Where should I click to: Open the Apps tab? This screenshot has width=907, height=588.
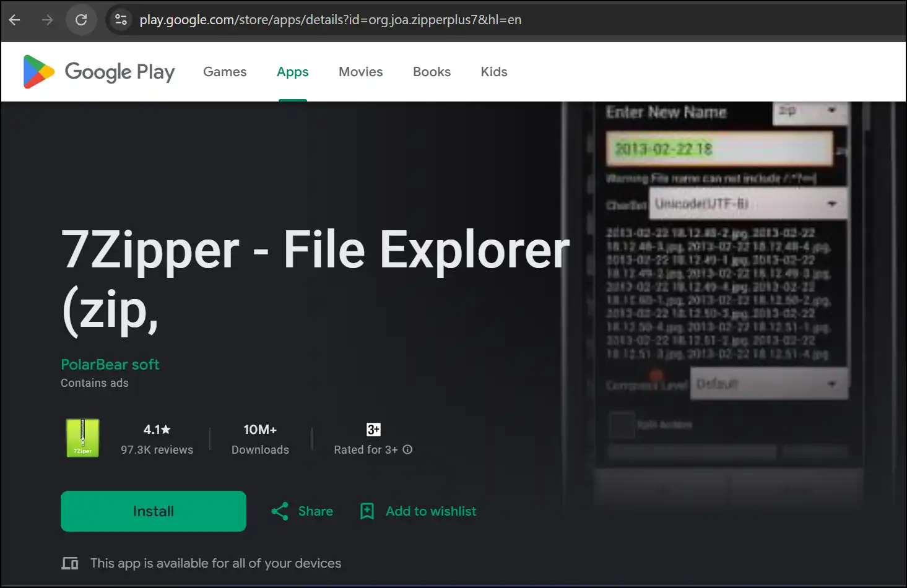(x=293, y=72)
